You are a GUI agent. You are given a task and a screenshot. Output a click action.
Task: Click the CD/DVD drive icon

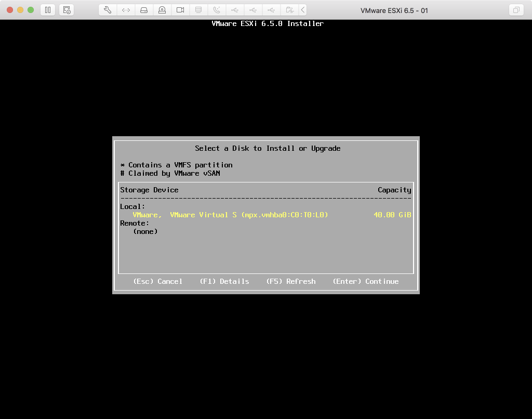pos(162,10)
